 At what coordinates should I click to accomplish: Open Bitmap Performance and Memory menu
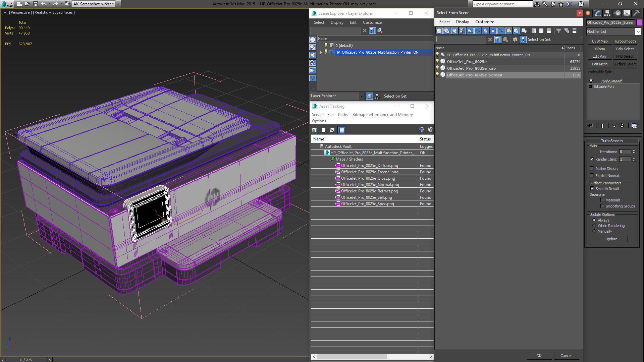click(x=382, y=115)
